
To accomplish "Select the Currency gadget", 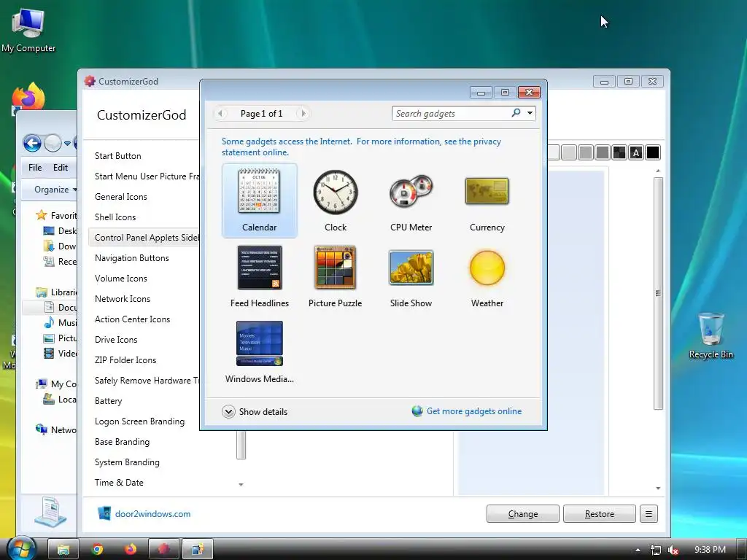I will (x=487, y=201).
